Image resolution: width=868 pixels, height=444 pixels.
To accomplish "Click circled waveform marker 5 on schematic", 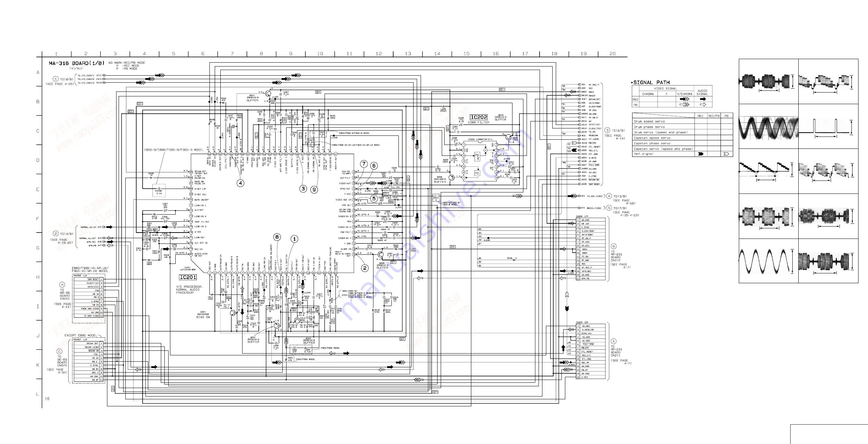I will (x=374, y=198).
